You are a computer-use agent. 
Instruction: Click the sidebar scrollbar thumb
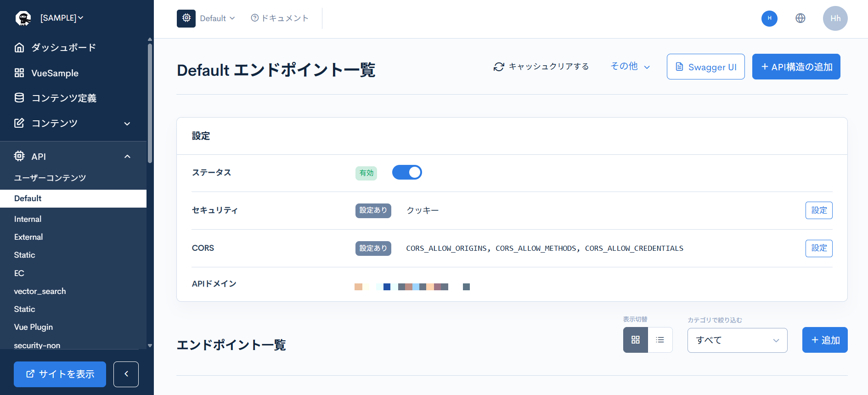(x=150, y=103)
